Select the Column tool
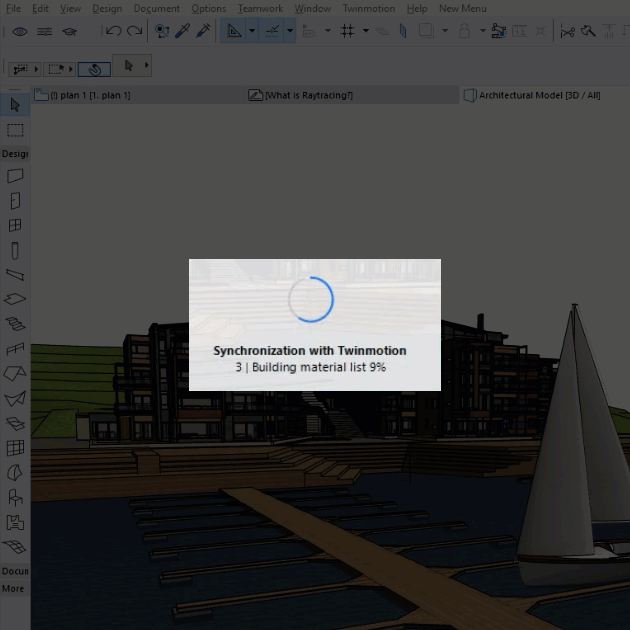The width and height of the screenshot is (630, 630). [x=15, y=251]
